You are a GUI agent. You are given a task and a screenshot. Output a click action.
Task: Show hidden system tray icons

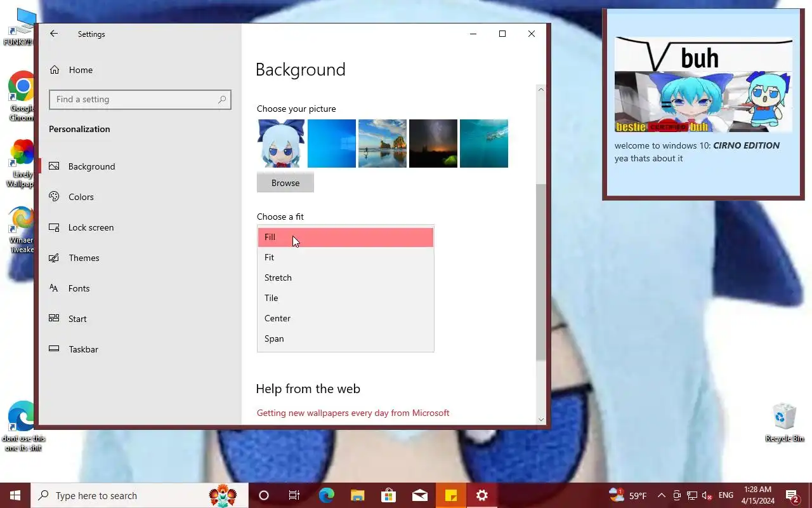coord(662,495)
